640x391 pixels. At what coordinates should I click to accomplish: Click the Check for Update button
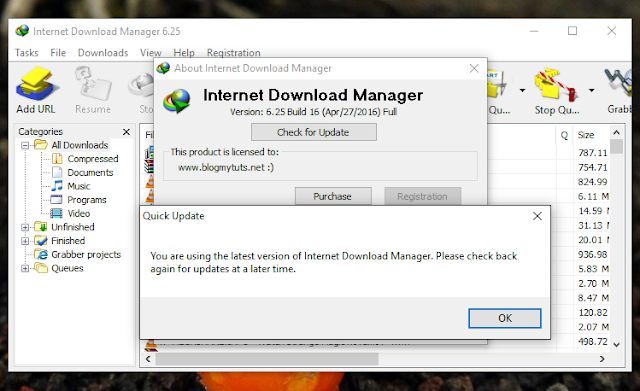point(313,132)
